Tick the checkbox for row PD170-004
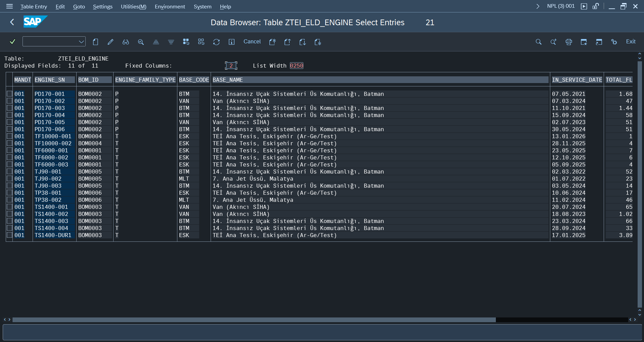Image resolution: width=644 pixels, height=342 pixels. 9,115
